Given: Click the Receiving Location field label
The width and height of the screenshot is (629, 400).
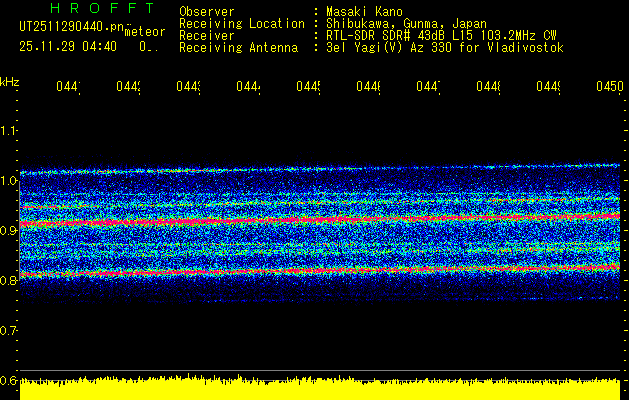Looking at the screenshot, I should click(241, 23).
